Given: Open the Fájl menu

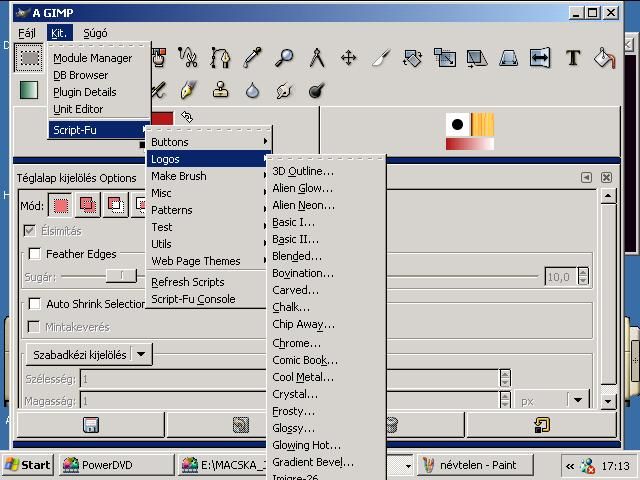Looking at the screenshot, I should pyautogui.click(x=27, y=33).
